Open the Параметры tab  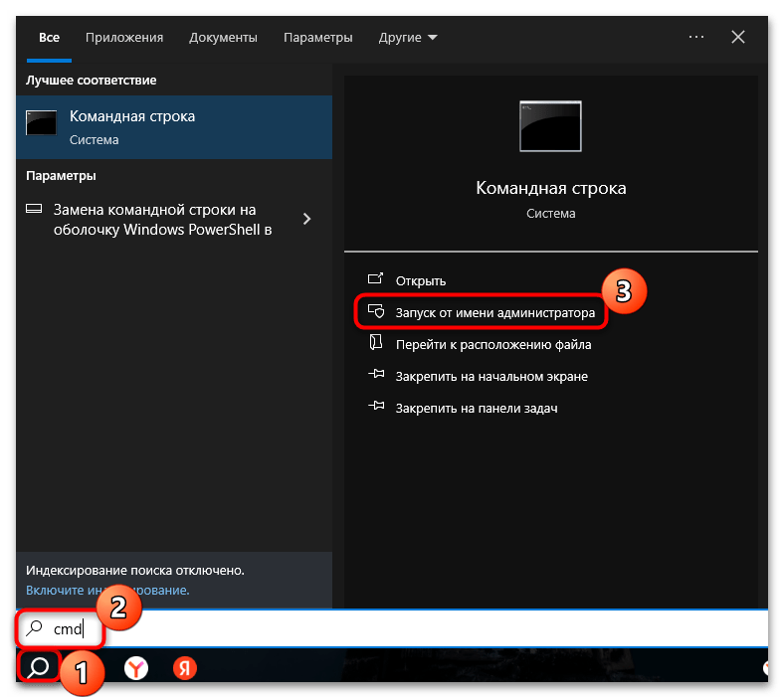(x=318, y=38)
